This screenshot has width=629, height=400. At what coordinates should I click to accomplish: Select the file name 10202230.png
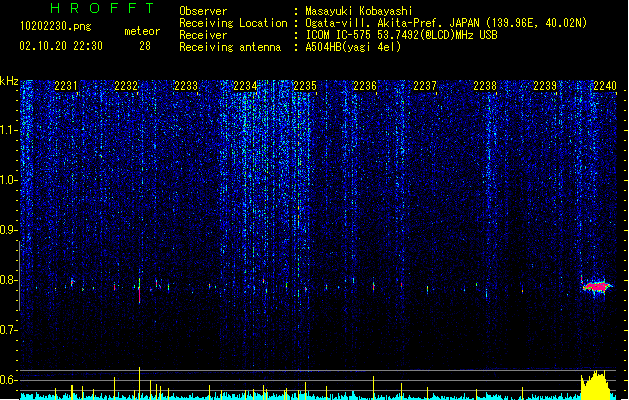(x=56, y=26)
